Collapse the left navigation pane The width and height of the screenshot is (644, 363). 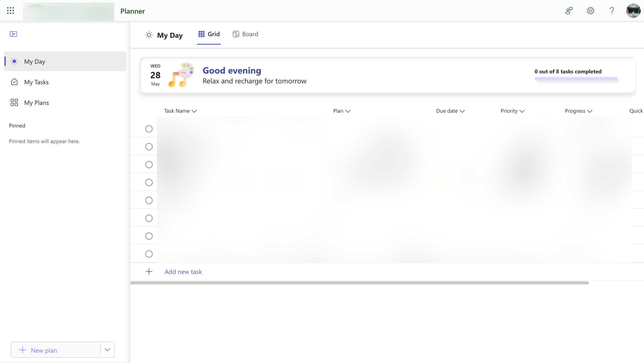click(x=13, y=34)
